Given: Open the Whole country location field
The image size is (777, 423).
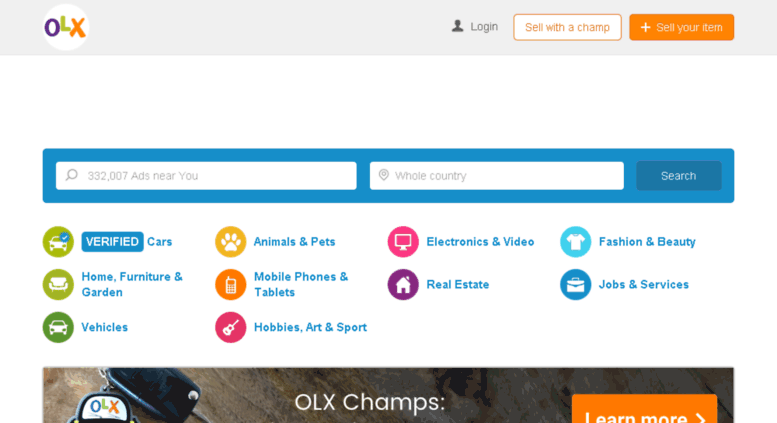Looking at the screenshot, I should coord(497,176).
